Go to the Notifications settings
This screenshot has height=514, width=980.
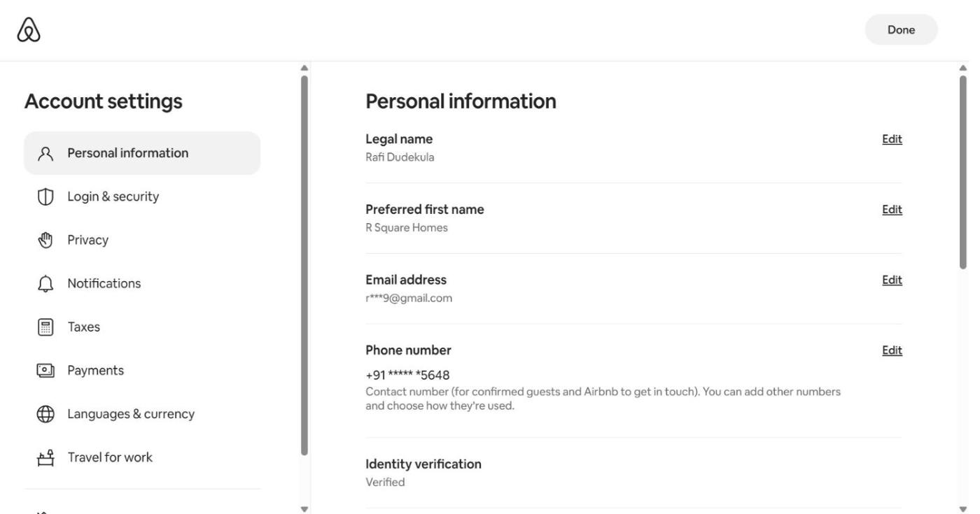[104, 283]
